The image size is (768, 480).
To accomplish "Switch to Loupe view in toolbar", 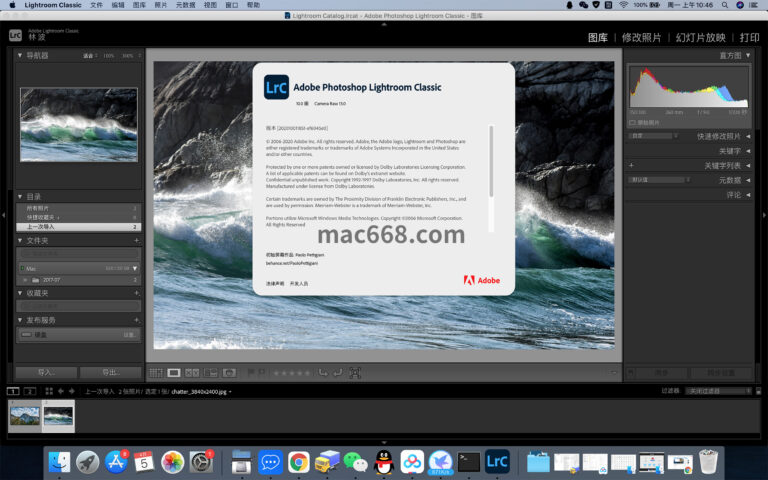I will click(174, 373).
